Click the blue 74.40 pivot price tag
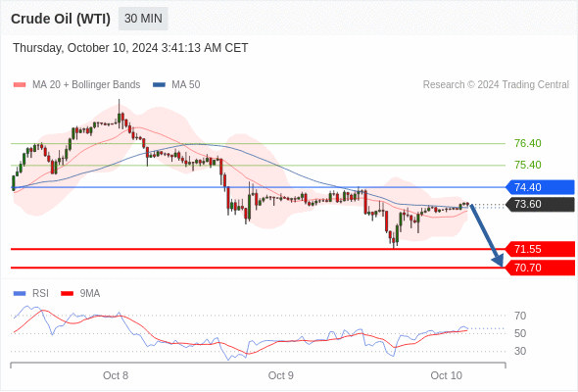This screenshot has height=392, width=578. click(540, 187)
